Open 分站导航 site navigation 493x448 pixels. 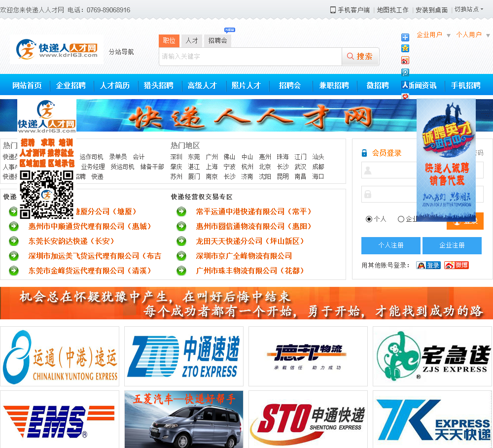pos(121,52)
